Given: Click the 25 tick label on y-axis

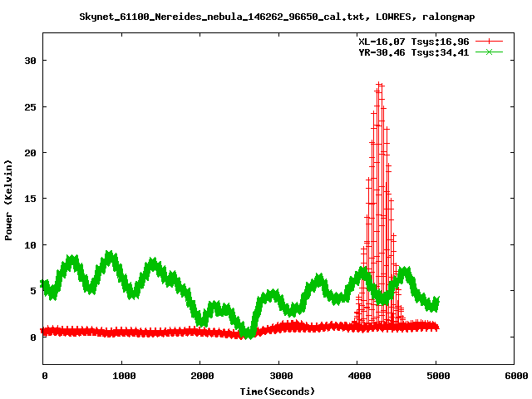Looking at the screenshot, I should click(x=31, y=107).
